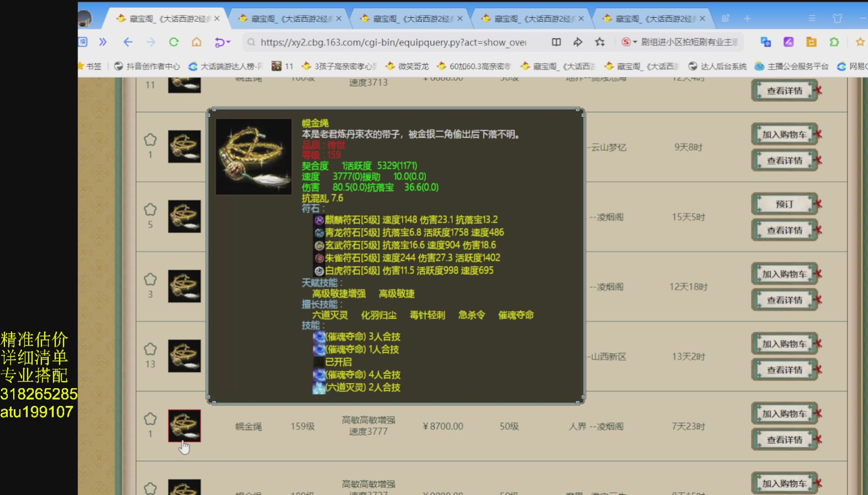Image resolution: width=868 pixels, height=495 pixels.
Task: Click 预订 for the 15天5时 listing
Action: click(784, 204)
